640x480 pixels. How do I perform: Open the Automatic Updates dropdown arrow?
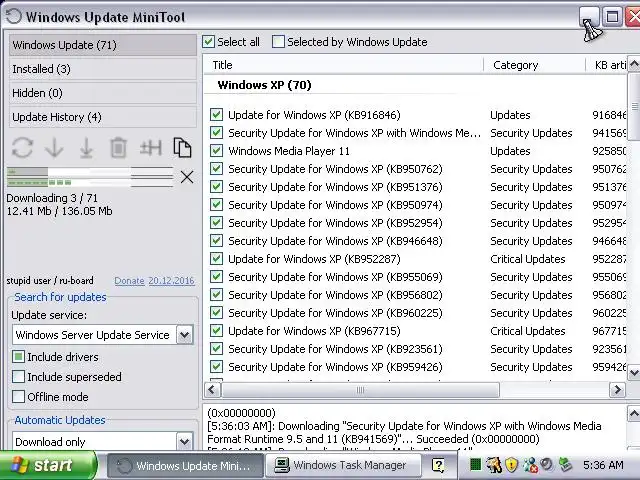184,442
